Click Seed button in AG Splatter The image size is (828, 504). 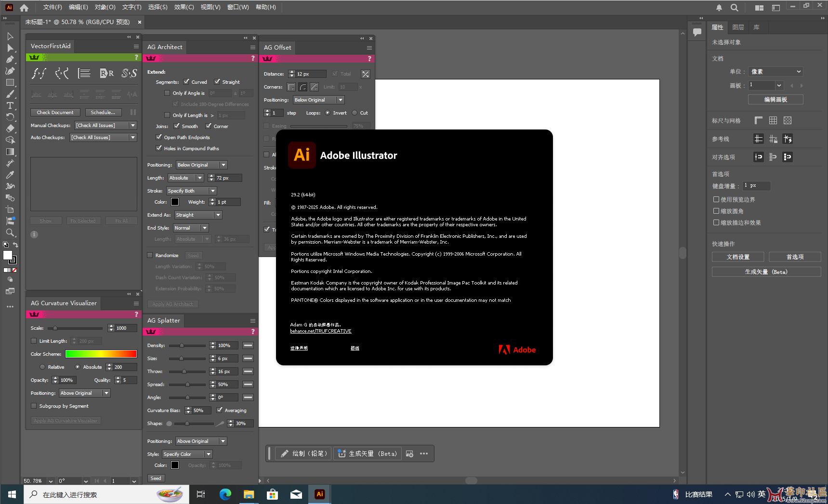pos(156,478)
